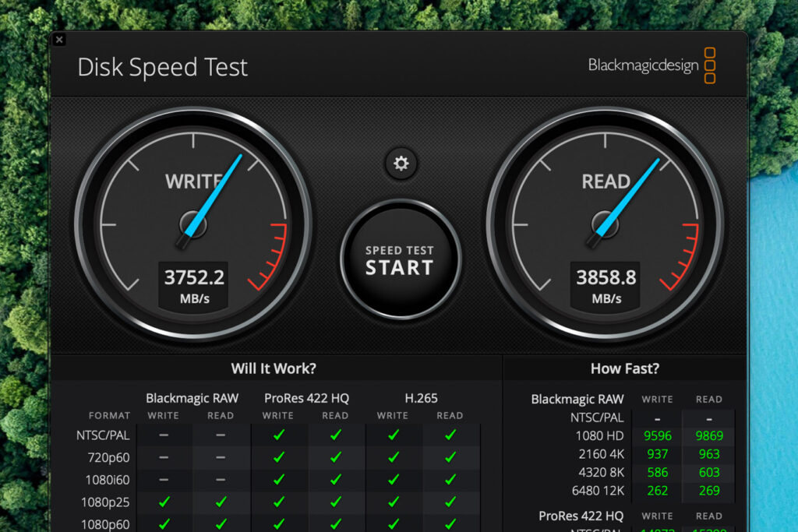Click the 1080 HD read value 9869
This screenshot has height=532, width=798.
[x=709, y=436]
